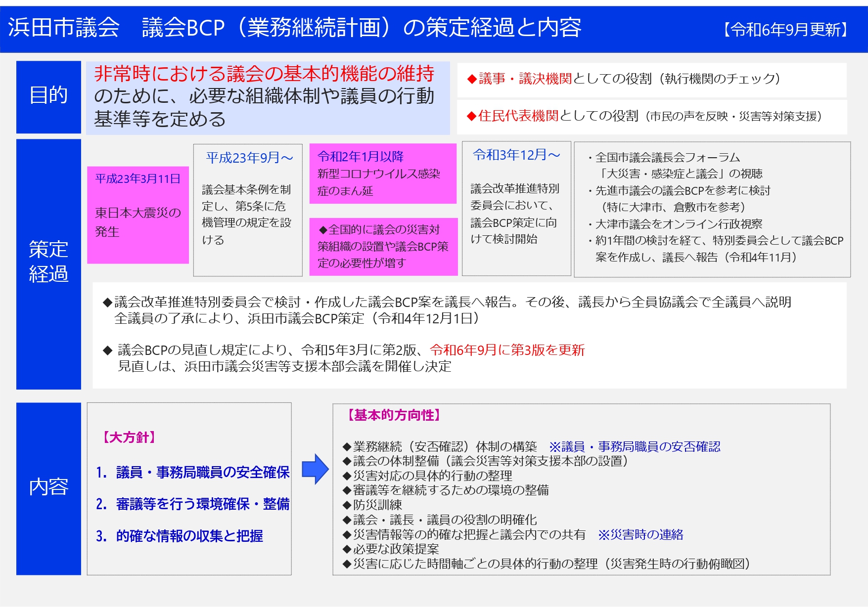Click the date 平成23年3月11日
868x613 pixels.
click(x=138, y=178)
